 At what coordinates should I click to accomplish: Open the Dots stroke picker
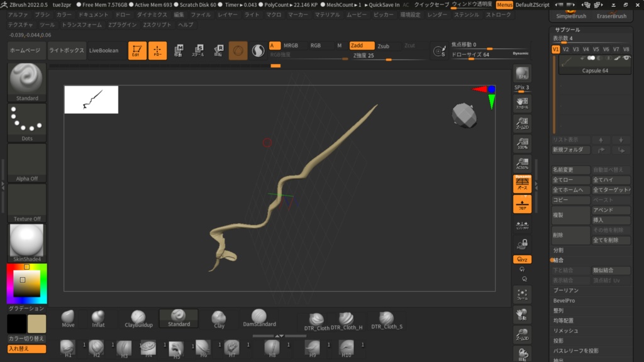(26, 123)
